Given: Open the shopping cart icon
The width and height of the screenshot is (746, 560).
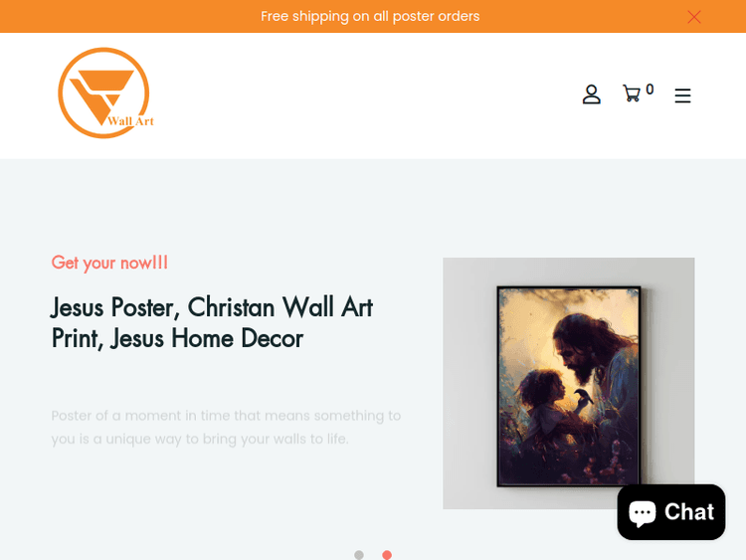Looking at the screenshot, I should (x=632, y=93).
